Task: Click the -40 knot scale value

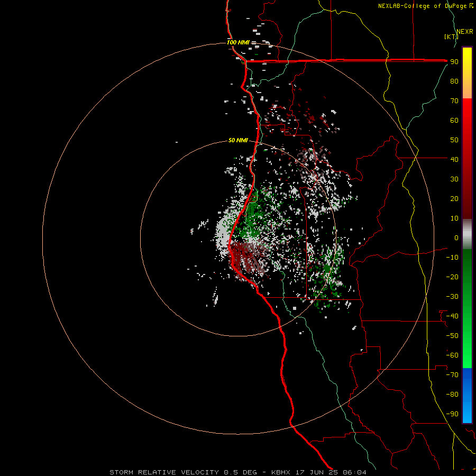Action: tap(452, 316)
